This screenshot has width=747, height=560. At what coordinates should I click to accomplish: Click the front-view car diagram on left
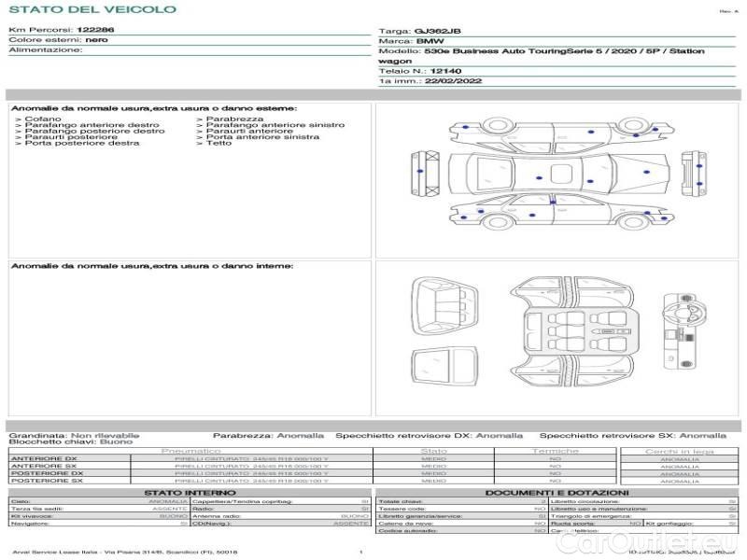click(x=419, y=174)
